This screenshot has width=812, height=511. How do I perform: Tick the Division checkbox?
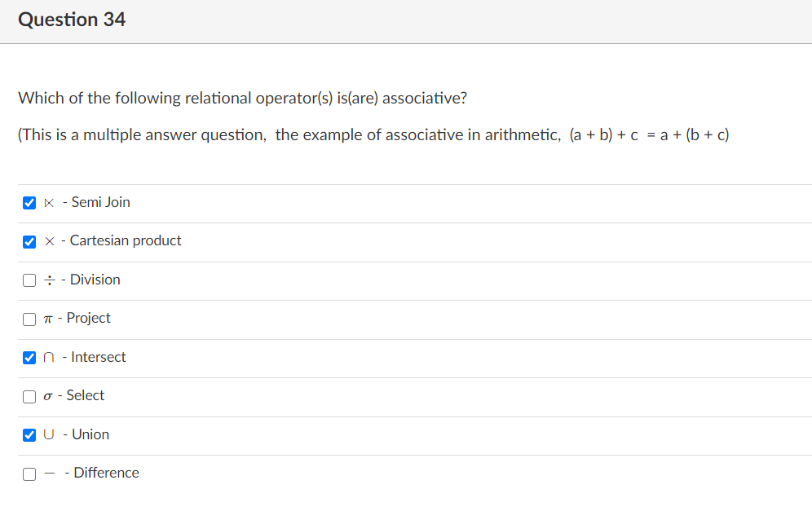(29, 280)
